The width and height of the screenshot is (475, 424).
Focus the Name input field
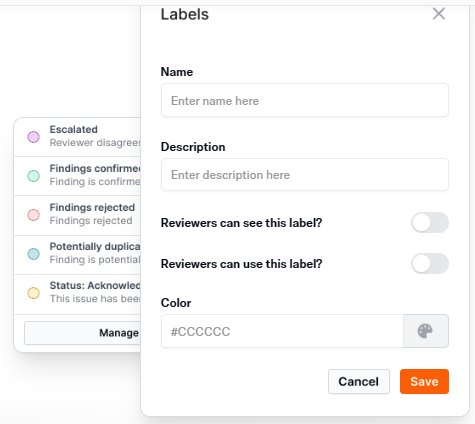click(305, 100)
